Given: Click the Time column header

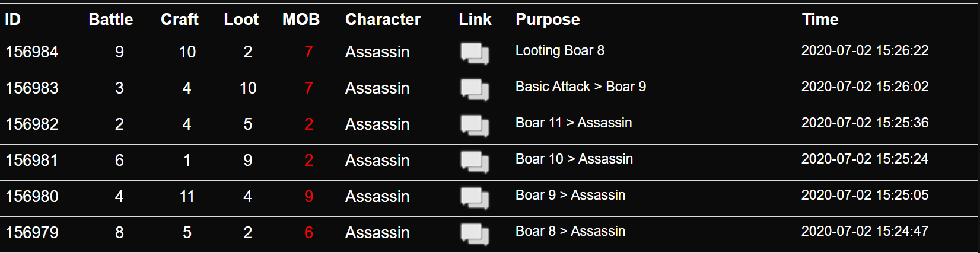Looking at the screenshot, I should click(x=820, y=20).
